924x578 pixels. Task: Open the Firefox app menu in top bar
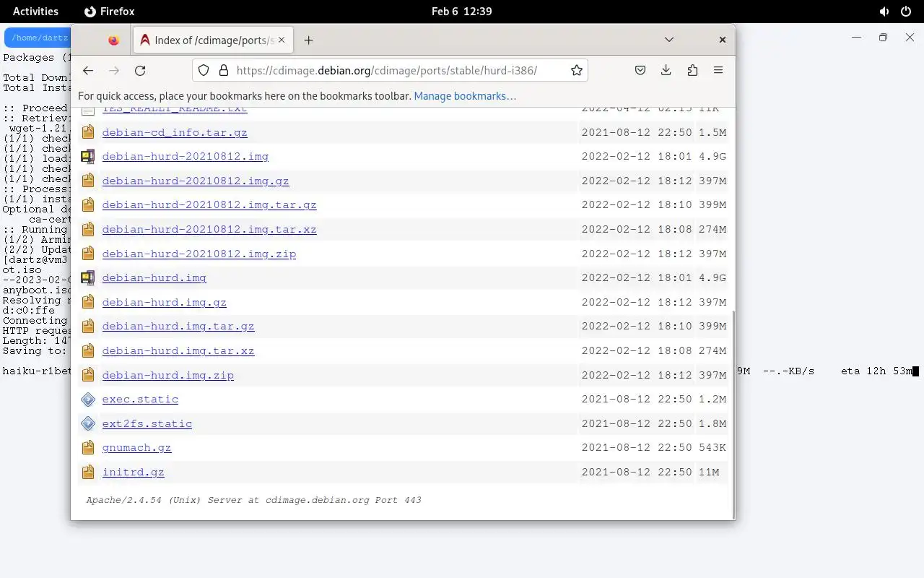tap(110, 12)
